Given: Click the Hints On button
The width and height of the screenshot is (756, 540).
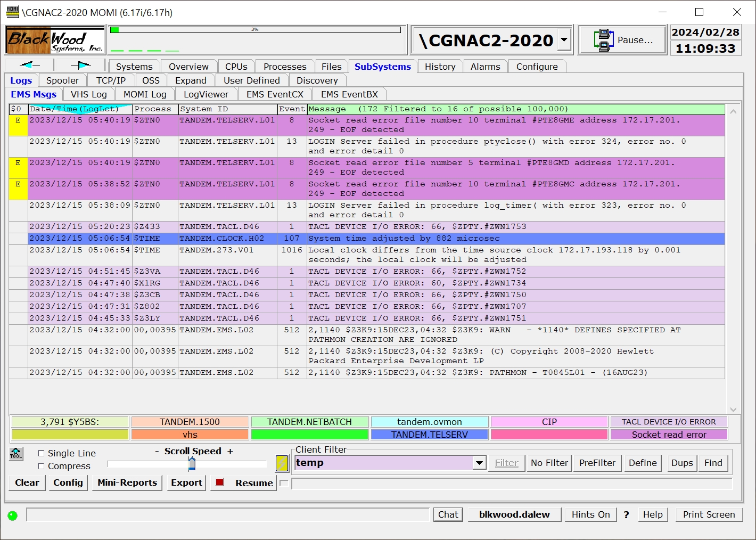Looking at the screenshot, I should pos(590,514).
